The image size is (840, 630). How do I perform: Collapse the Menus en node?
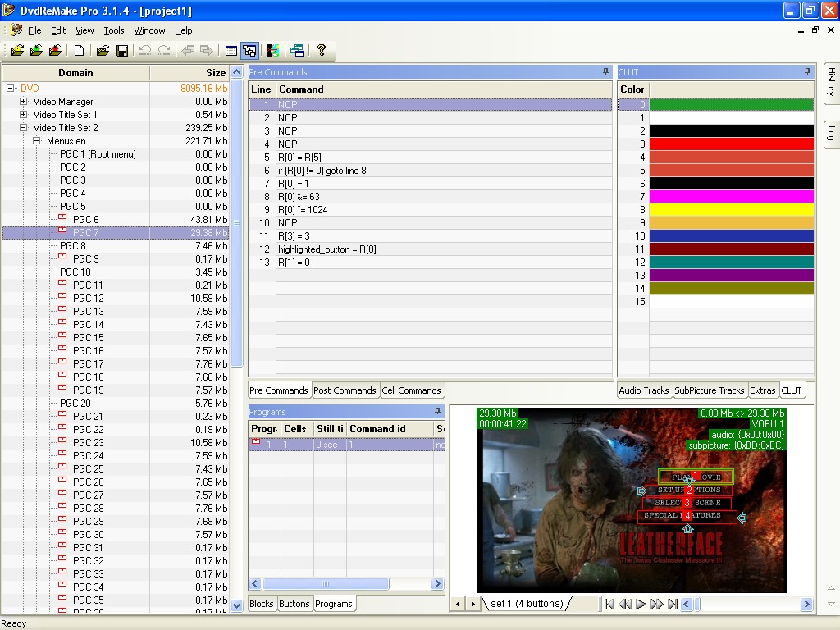pyautogui.click(x=36, y=141)
